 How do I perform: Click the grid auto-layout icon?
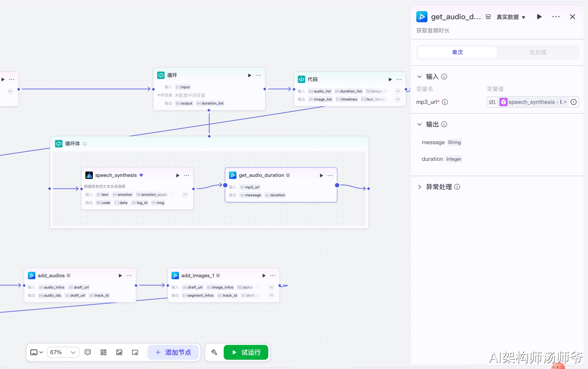click(103, 352)
